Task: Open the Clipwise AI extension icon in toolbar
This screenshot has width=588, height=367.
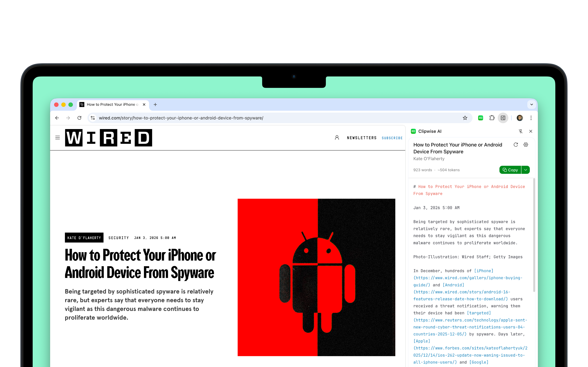Action: tap(481, 118)
